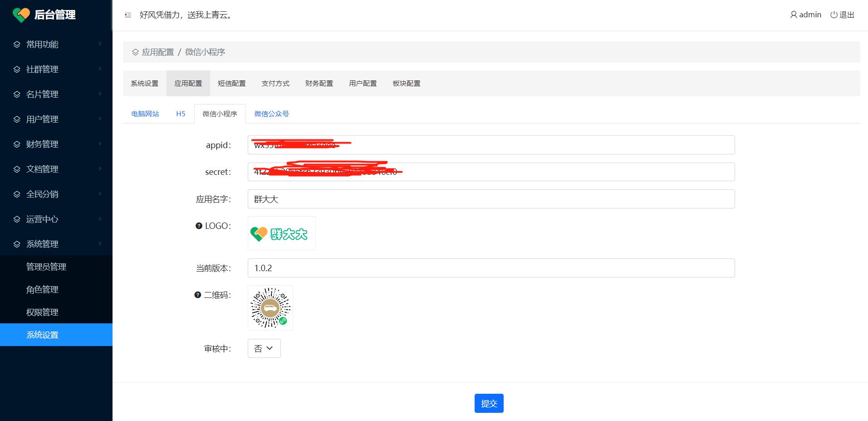Click the mini program QR code image
Image resolution: width=868 pixels, height=421 pixels.
[270, 308]
